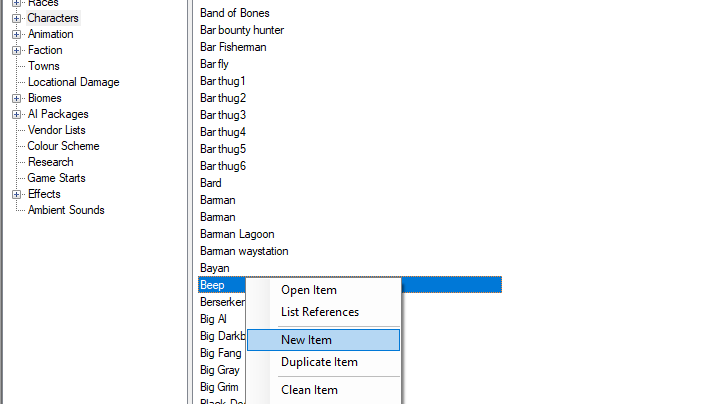Choose List References from context menu
Image resolution: width=705 pixels, height=404 pixels.
pyautogui.click(x=319, y=312)
